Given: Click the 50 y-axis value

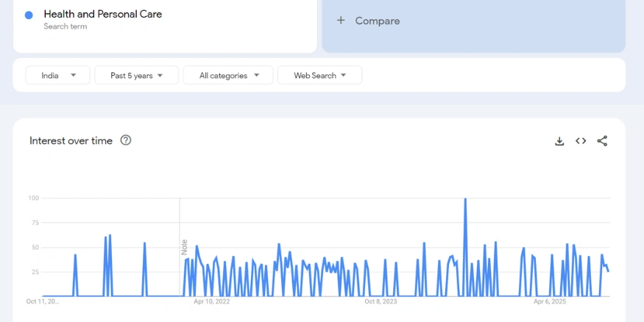Looking at the screenshot, I should coord(35,247).
